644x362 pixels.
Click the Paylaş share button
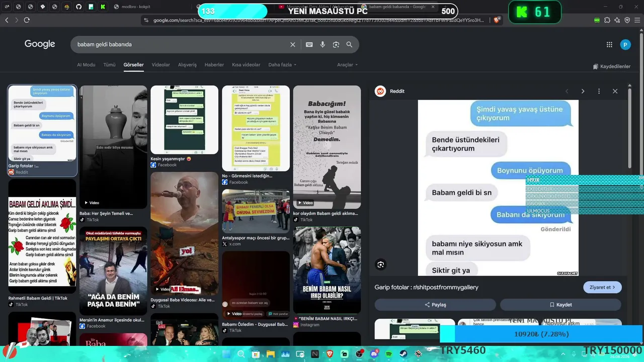point(435,305)
